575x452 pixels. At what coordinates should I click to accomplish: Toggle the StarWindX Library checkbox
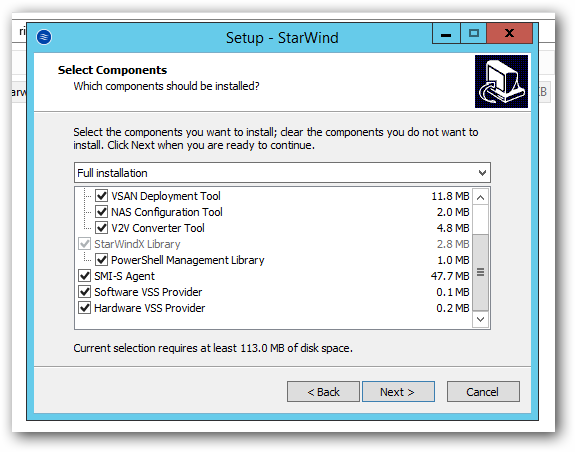point(85,244)
